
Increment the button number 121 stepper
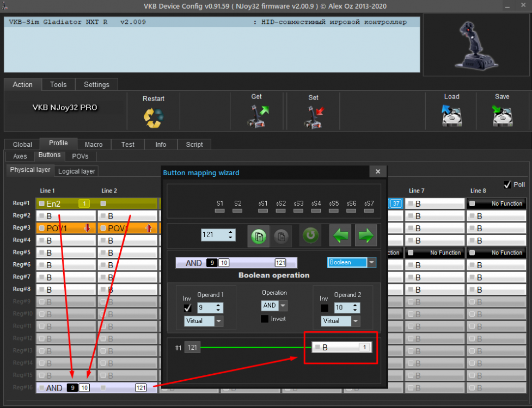pyautogui.click(x=231, y=232)
